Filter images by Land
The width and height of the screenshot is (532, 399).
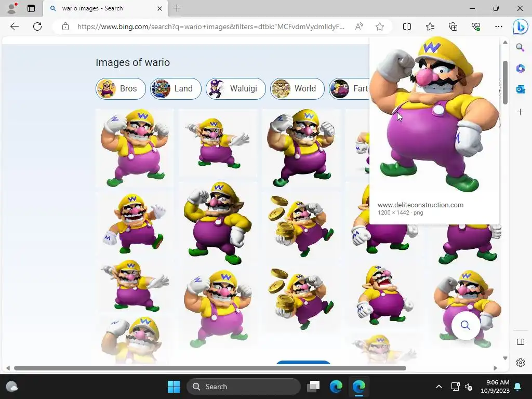click(x=176, y=88)
